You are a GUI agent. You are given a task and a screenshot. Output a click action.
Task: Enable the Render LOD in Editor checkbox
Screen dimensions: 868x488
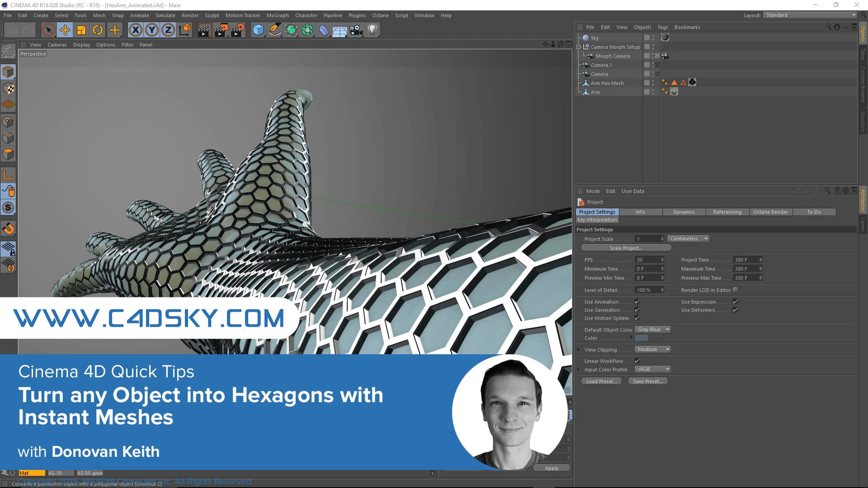[x=736, y=290]
